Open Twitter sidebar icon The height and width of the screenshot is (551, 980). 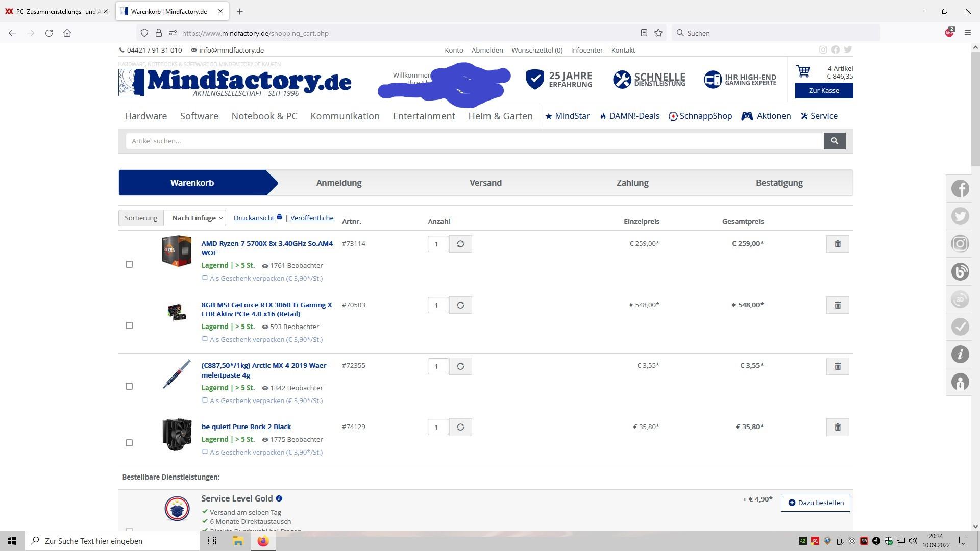(x=960, y=216)
